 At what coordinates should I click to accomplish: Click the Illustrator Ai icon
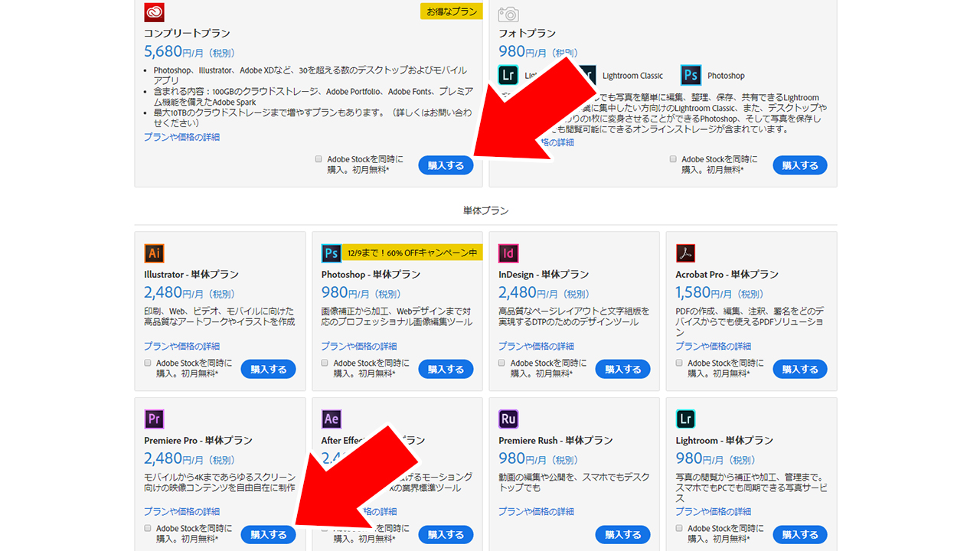point(155,253)
